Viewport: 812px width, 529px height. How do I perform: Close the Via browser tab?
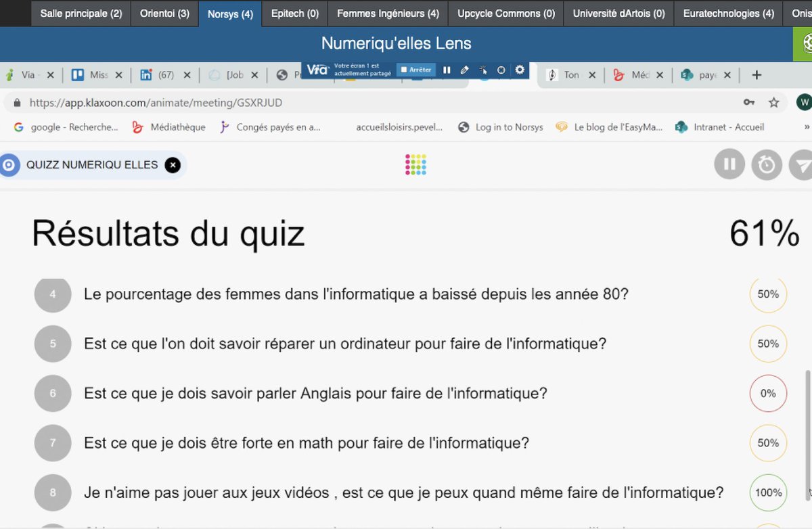51,75
